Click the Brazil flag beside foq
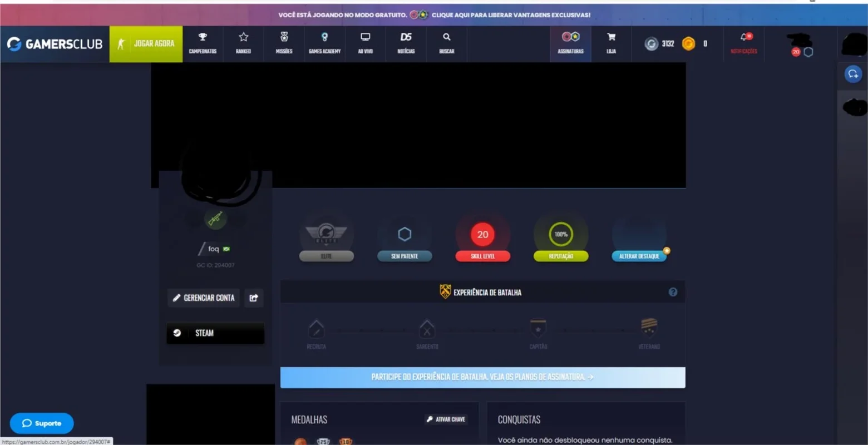Image resolution: width=868 pixels, height=445 pixels. (x=226, y=249)
